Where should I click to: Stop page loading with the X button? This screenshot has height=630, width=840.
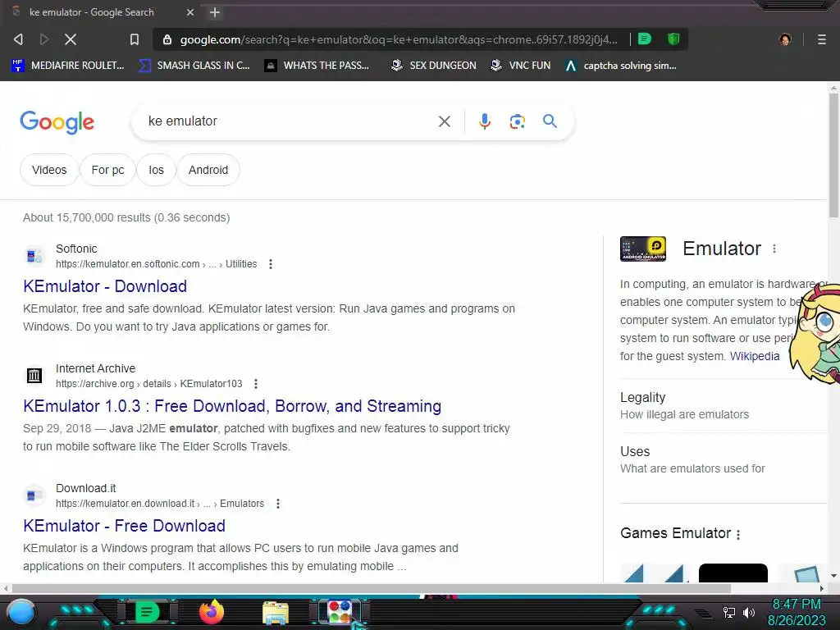coord(71,39)
